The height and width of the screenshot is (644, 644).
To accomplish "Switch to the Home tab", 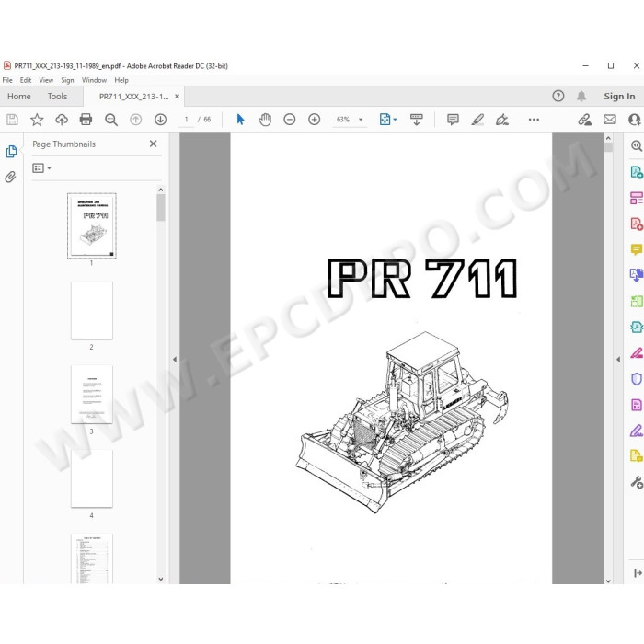I will [x=19, y=96].
